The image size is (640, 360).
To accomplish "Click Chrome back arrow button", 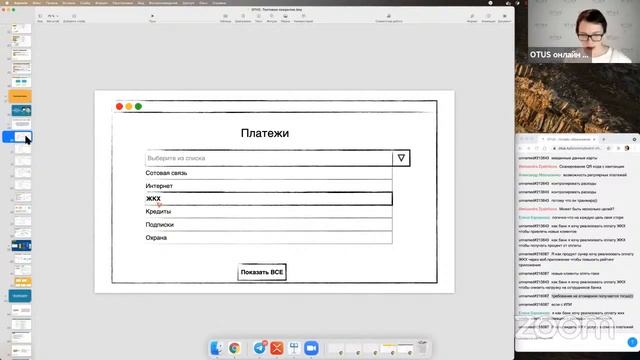I will [520, 148].
